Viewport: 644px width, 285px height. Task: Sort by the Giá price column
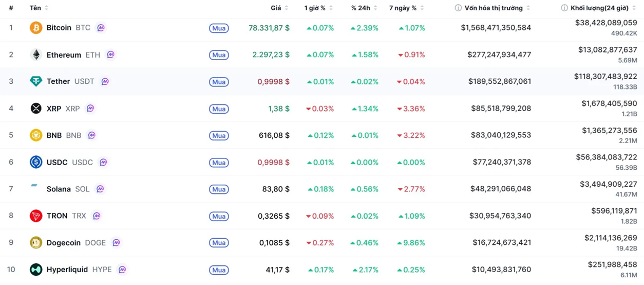[x=280, y=8]
